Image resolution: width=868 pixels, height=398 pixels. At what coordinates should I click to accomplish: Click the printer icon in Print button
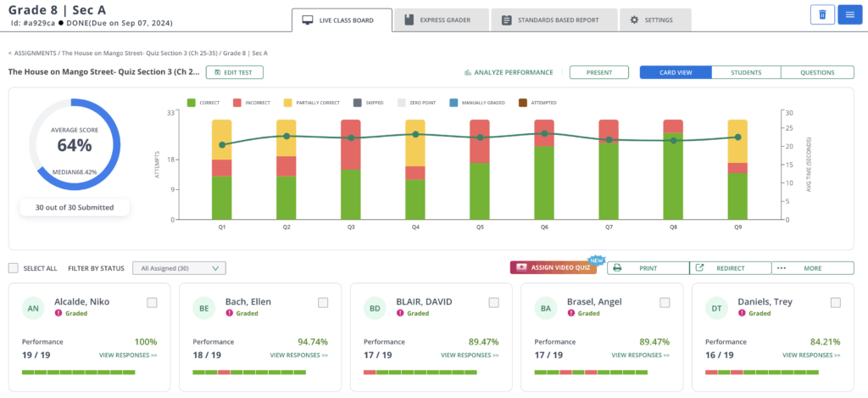tap(617, 267)
